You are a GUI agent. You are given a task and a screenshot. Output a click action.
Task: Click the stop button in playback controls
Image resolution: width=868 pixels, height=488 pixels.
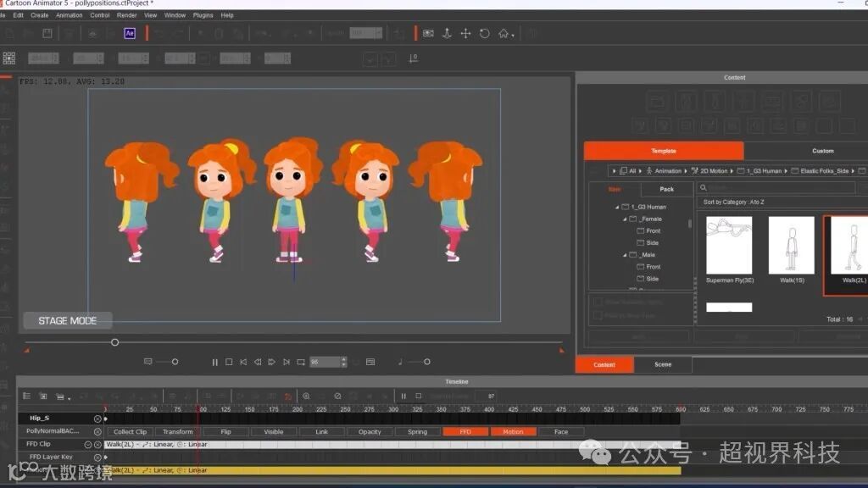tap(229, 362)
